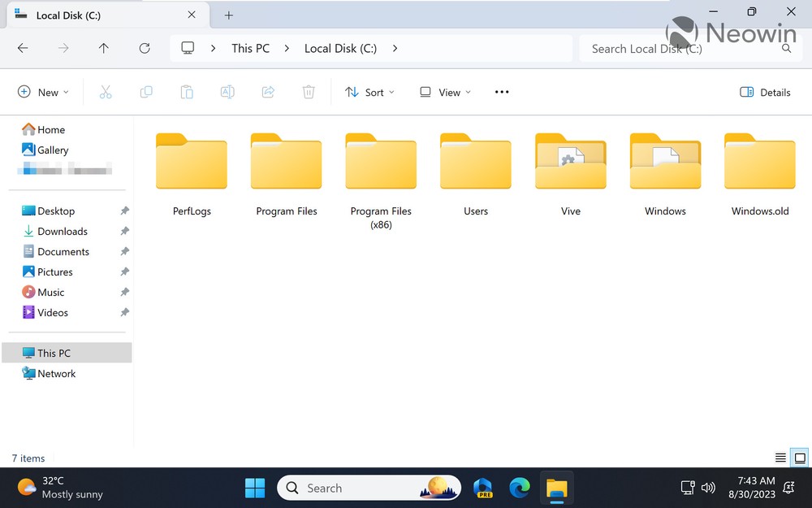Select Downloads in the navigation pane

(62, 232)
